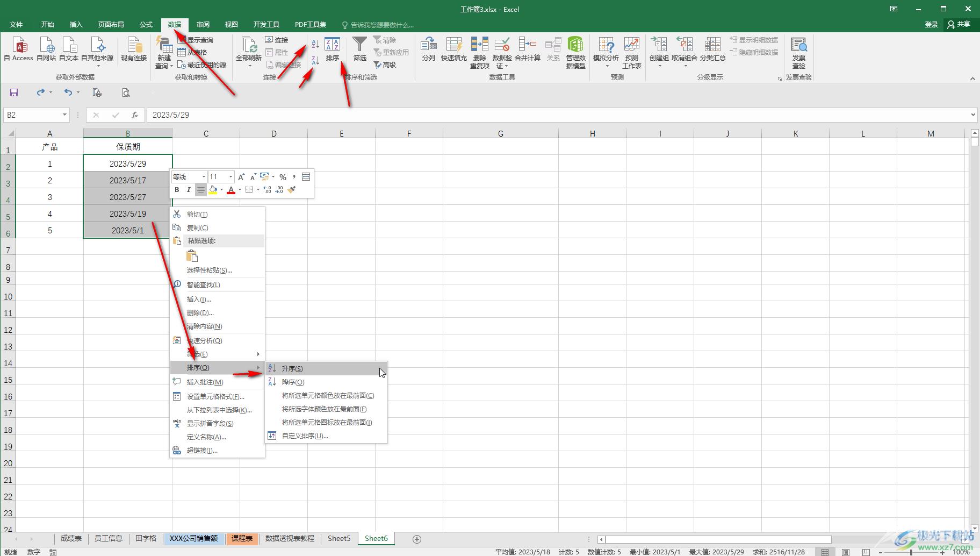
Task: Click Remove Duplicates (删除重复项) icon
Action: tap(479, 53)
